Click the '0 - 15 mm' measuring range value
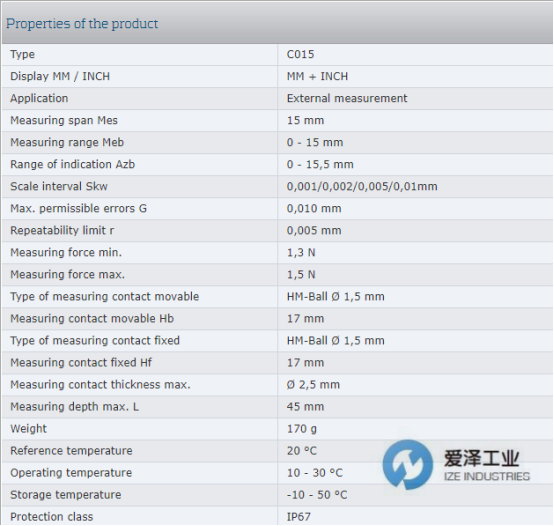 click(x=315, y=142)
